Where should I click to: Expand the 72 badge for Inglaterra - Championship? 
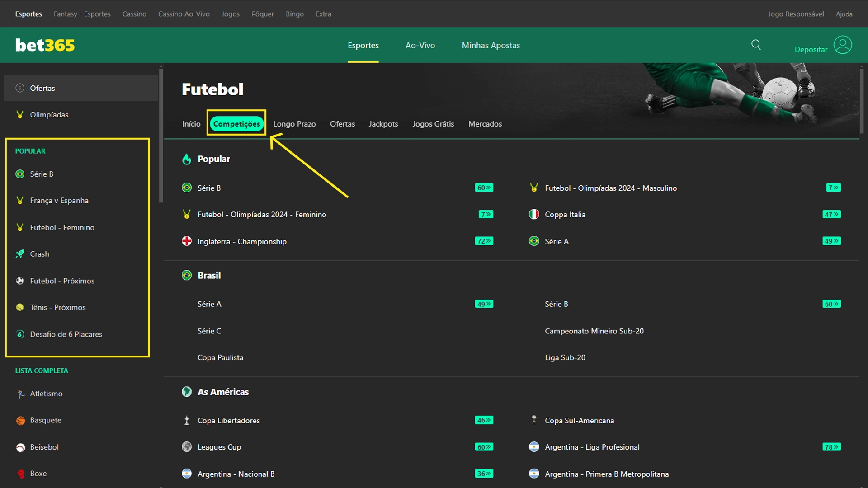pyautogui.click(x=484, y=241)
